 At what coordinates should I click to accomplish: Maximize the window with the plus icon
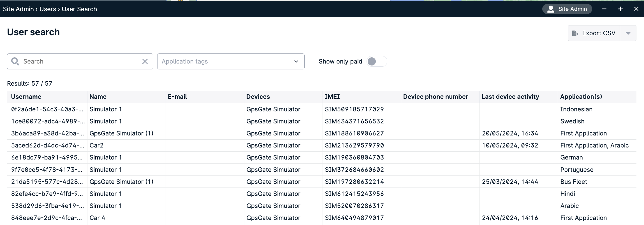pos(620,9)
